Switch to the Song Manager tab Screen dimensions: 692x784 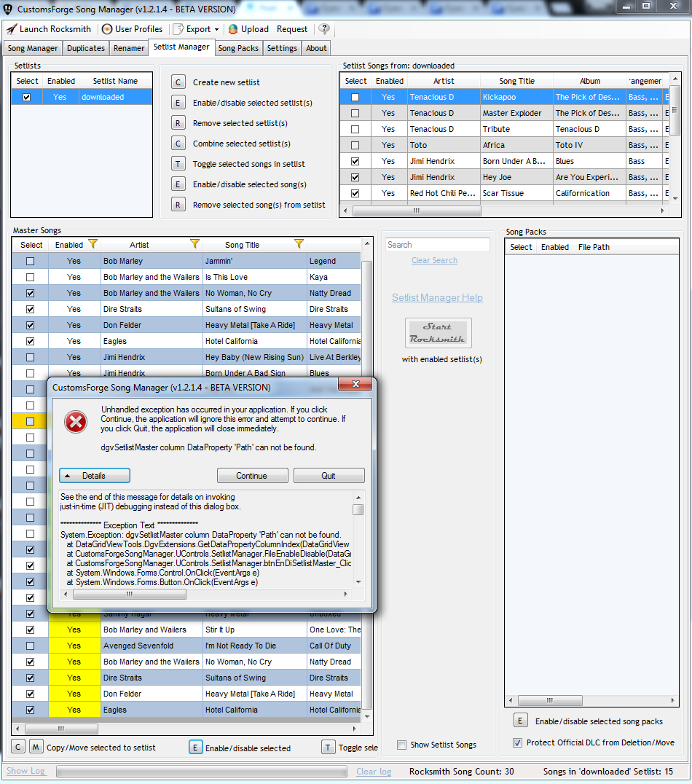33,48
